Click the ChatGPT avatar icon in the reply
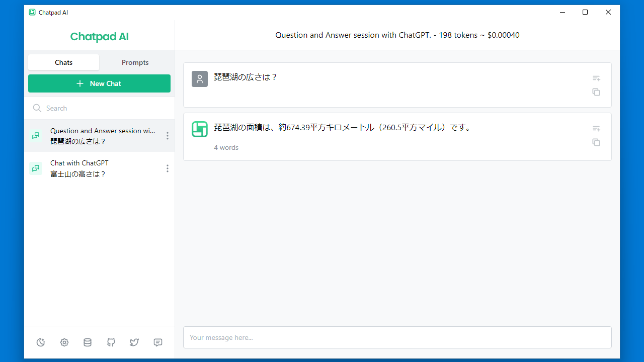Image resolution: width=644 pixels, height=362 pixels. click(x=200, y=129)
